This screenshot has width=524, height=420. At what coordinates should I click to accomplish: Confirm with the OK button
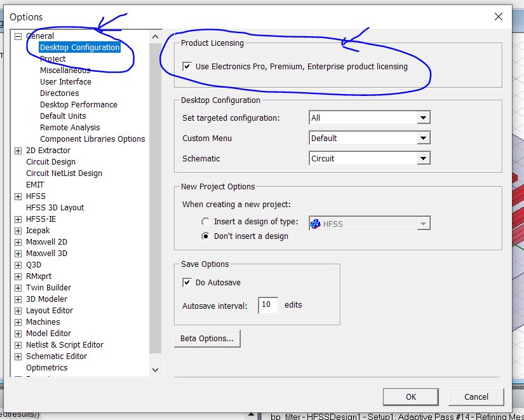(411, 397)
